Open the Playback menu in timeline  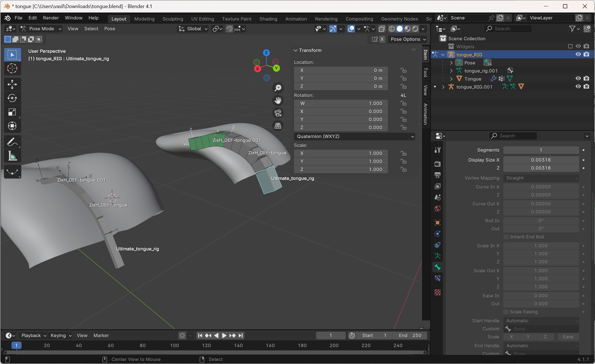click(x=34, y=335)
